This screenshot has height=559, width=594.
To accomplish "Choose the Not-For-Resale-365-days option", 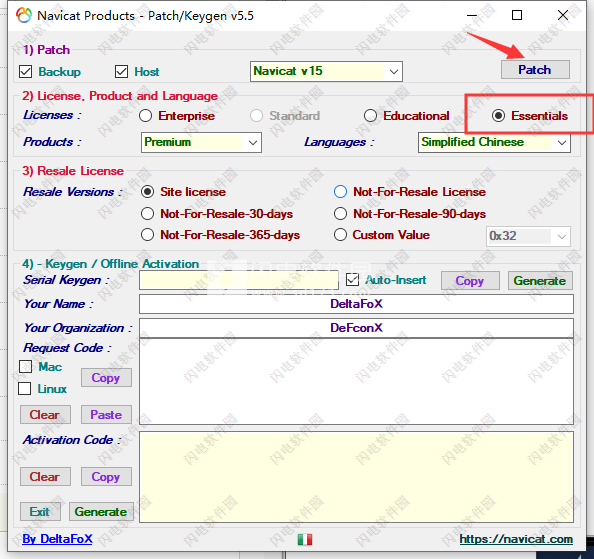I will tap(147, 235).
